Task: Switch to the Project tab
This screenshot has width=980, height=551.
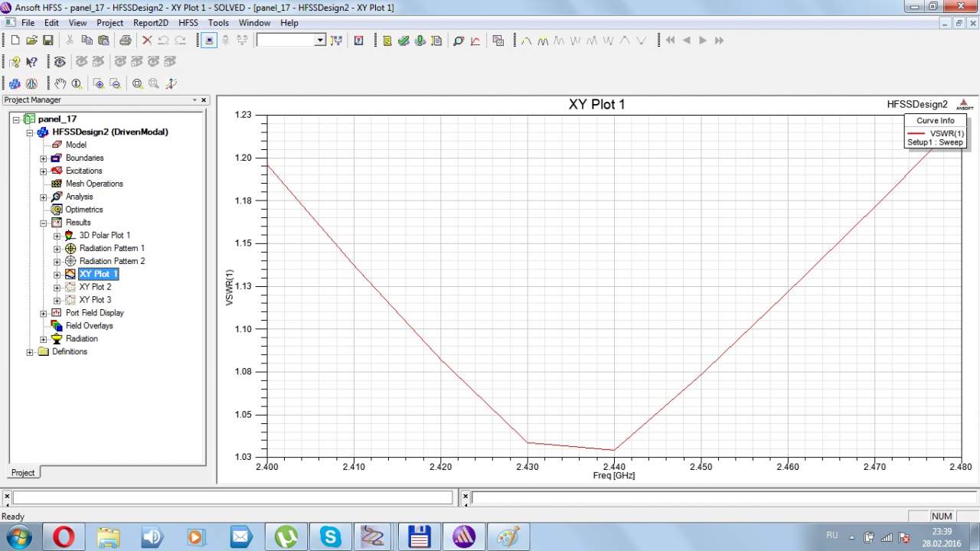Action: (23, 472)
